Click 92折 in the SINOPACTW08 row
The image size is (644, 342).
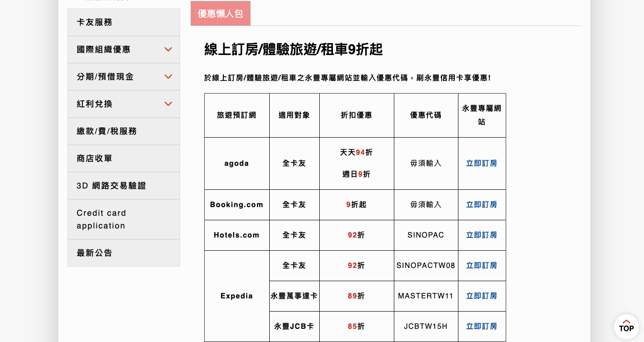coord(357,265)
